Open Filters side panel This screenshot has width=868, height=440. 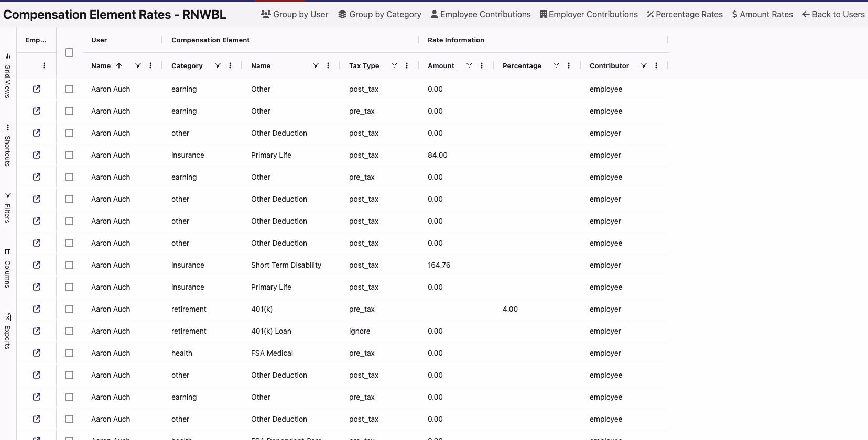coord(8,207)
